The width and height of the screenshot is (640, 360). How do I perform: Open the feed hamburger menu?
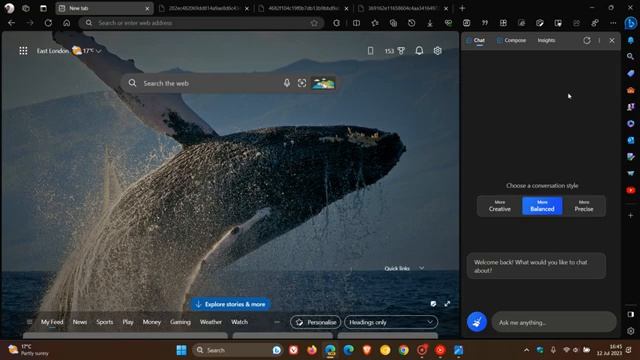coord(29,322)
